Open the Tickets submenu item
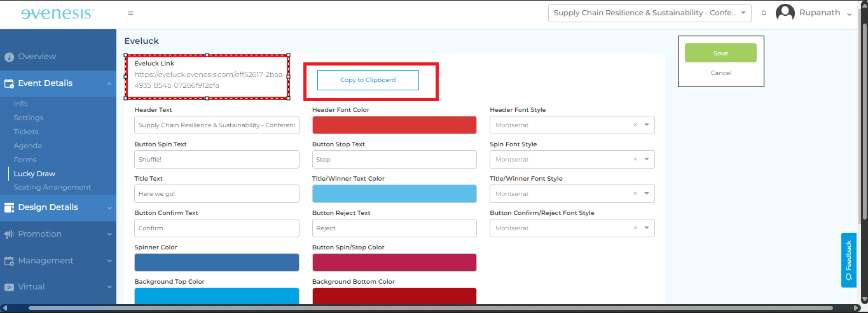This screenshot has height=313, width=868. (x=26, y=132)
